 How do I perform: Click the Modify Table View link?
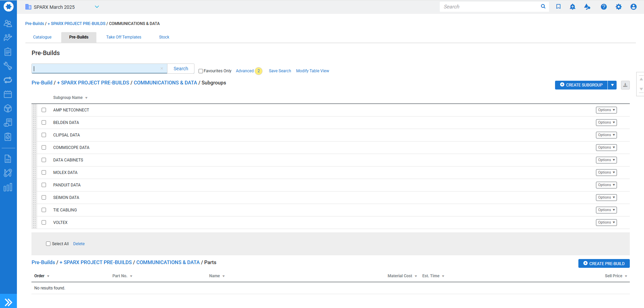pyautogui.click(x=312, y=71)
